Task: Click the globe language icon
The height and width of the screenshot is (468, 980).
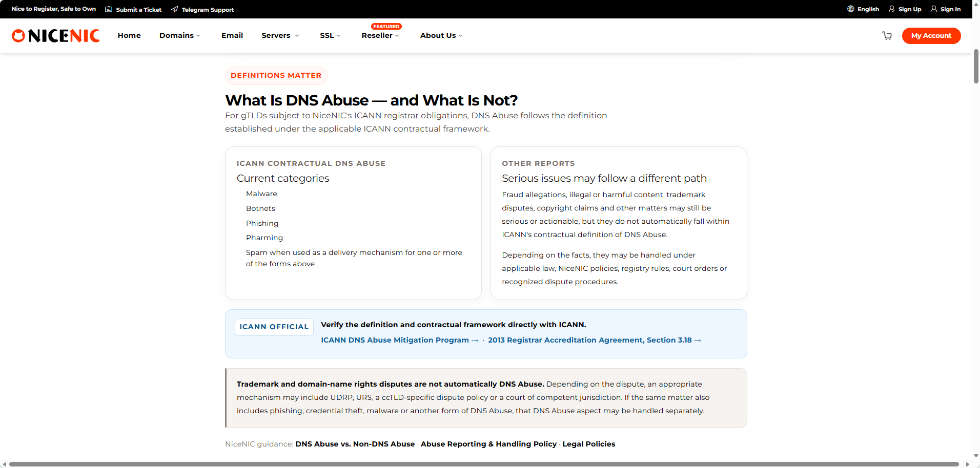Action: click(851, 9)
